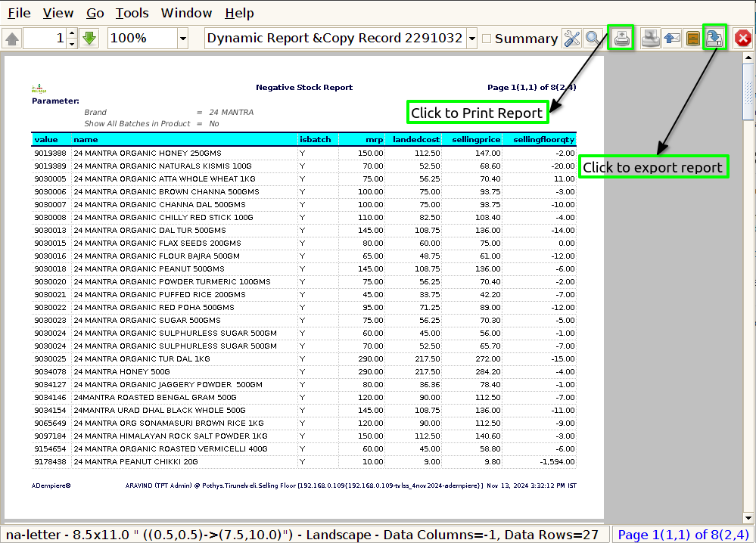The height and width of the screenshot is (543, 756).
Task: Click row '24 MANTRA ORGANIC CHILLY RED STICK 100G'
Action: coord(303,218)
